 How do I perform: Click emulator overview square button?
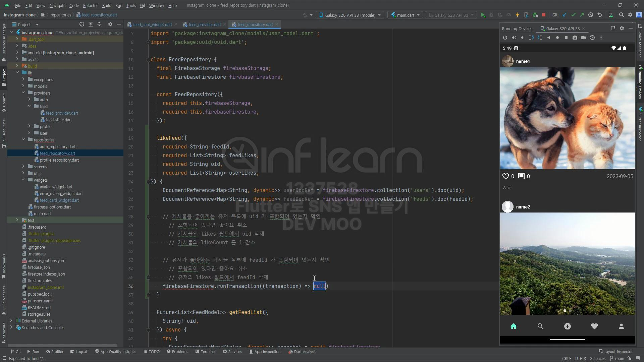pyautogui.click(x=566, y=38)
